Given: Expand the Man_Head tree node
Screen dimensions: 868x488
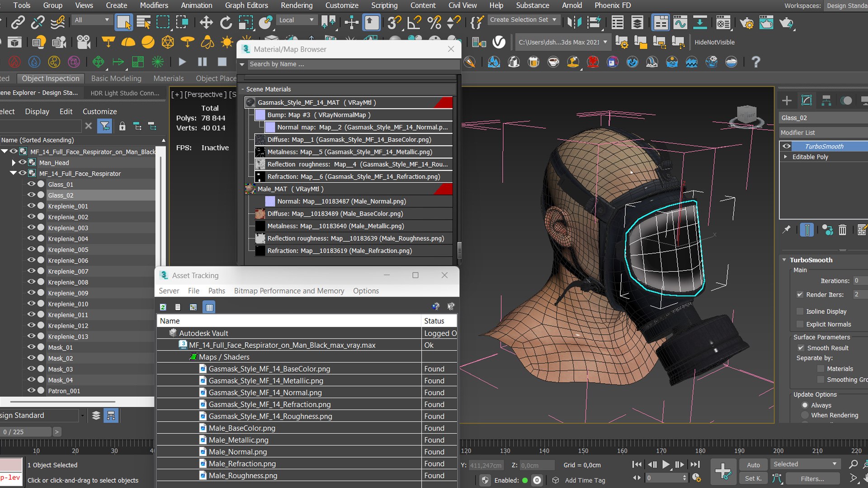Looking at the screenshot, I should pyautogui.click(x=14, y=162).
